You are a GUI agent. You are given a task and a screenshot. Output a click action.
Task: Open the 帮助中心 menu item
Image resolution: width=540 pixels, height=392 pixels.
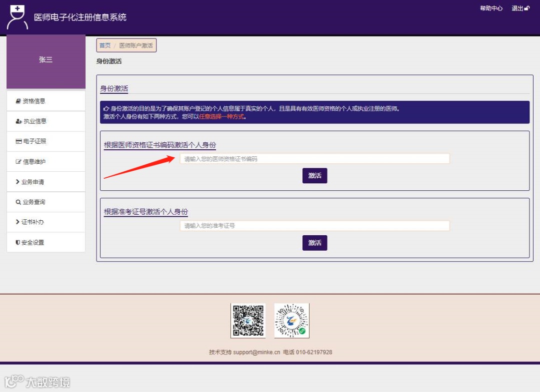point(491,8)
